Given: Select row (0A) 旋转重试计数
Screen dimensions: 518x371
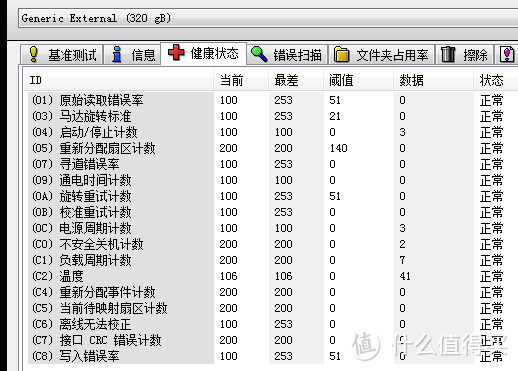Looking at the screenshot, I should pos(272,196).
